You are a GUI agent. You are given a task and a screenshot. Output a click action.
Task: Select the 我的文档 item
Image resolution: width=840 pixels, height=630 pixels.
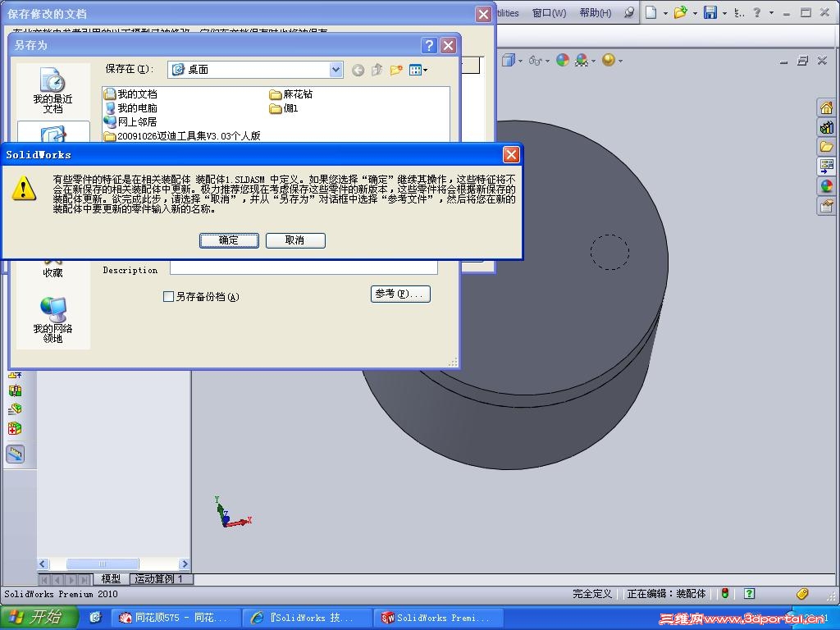[131, 94]
